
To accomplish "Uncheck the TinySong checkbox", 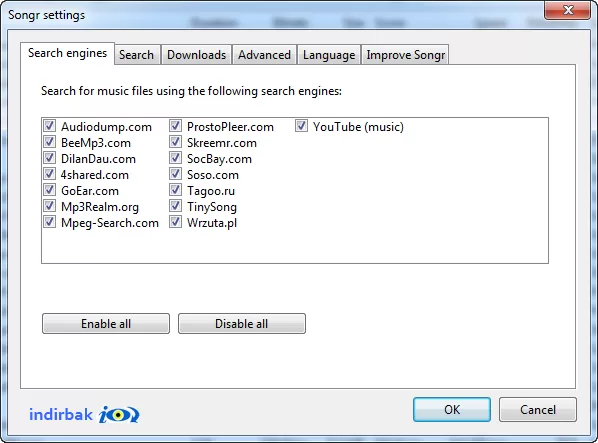I will pos(175,206).
